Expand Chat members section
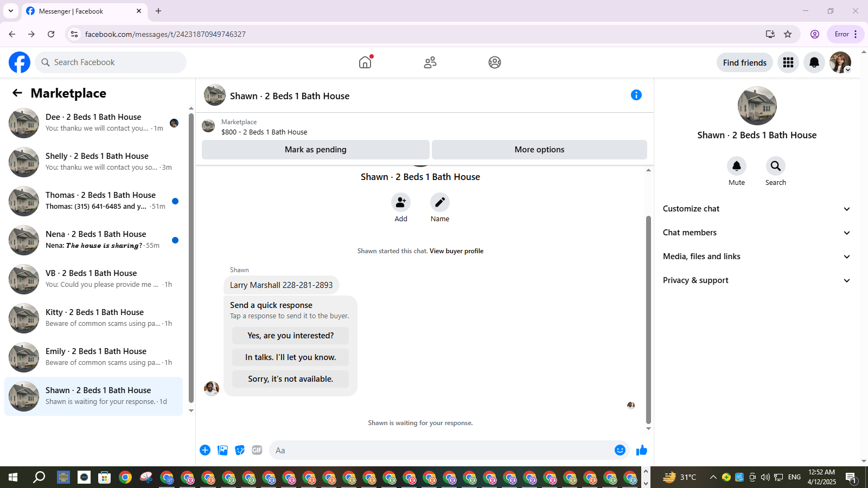Screen dimensions: 868x488 757,233
